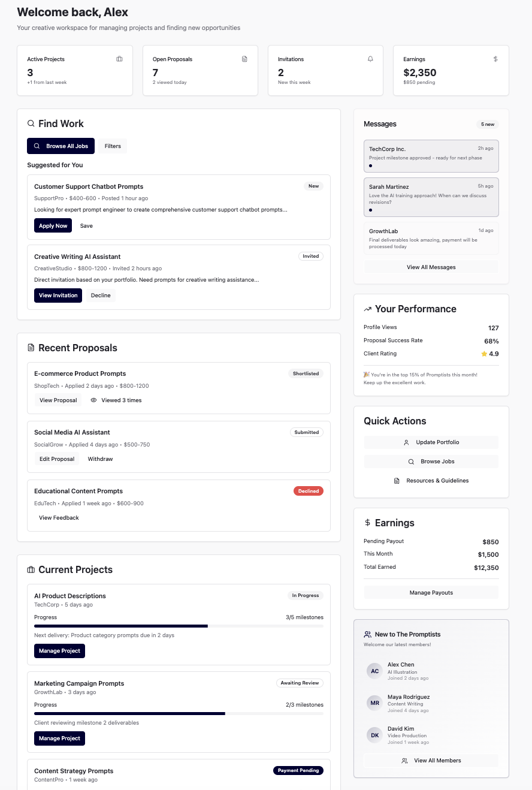
Task: Open the TechCorp Inc. message
Action: [431, 156]
